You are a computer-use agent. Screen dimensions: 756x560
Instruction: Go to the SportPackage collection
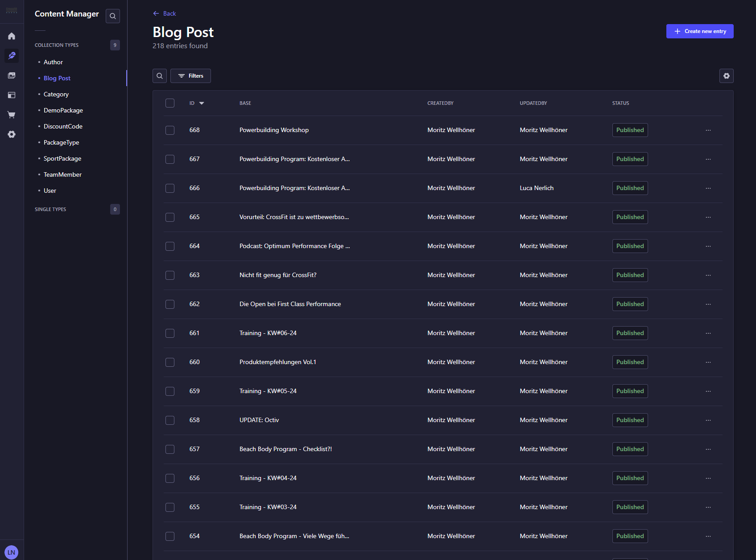pyautogui.click(x=62, y=158)
